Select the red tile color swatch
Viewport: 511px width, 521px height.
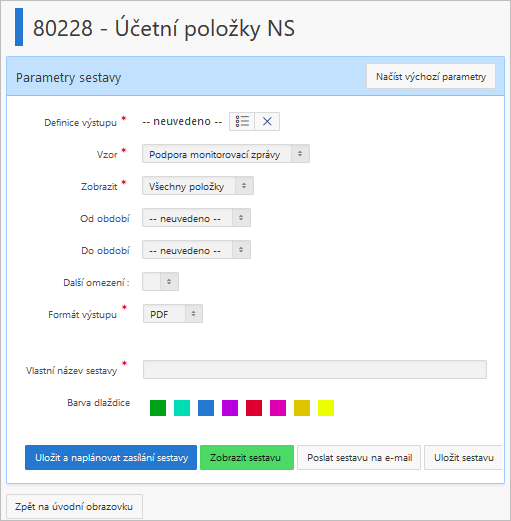coord(254,408)
